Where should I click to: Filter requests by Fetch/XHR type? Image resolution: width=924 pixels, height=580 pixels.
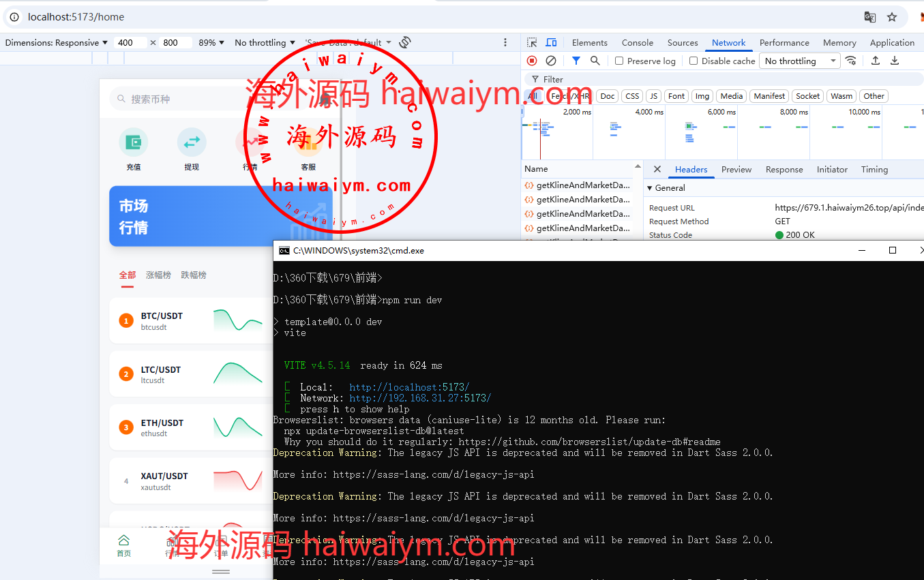571,96
